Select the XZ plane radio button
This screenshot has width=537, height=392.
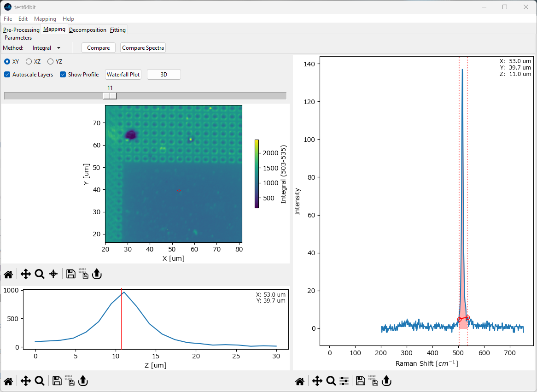[x=29, y=62]
